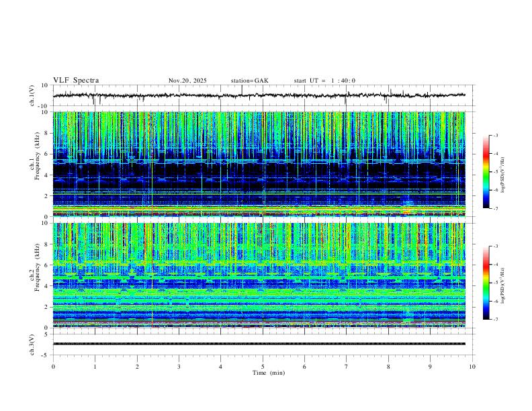Select the date text 'Nov.20, 2025'
The width and height of the screenshot is (532, 411).
click(x=187, y=81)
